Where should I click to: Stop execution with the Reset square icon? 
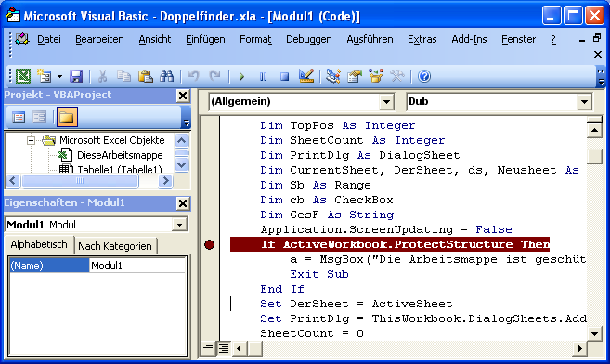coord(285,77)
